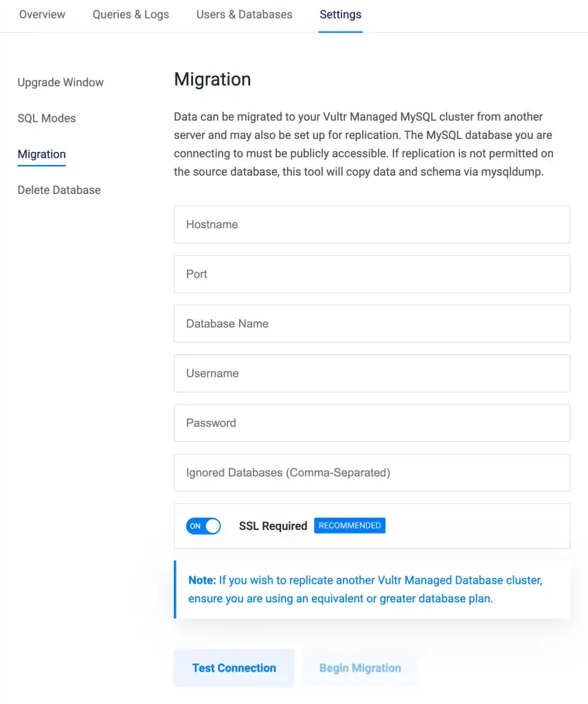The image size is (588, 704).
Task: Click the Migration page heading
Action: pos(212,79)
